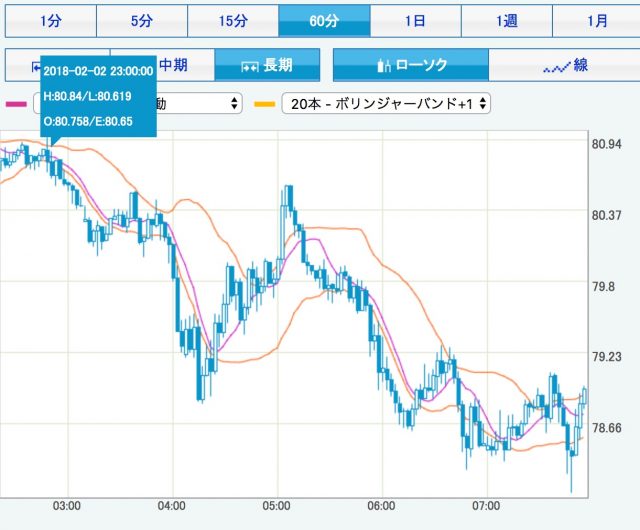The height and width of the screenshot is (530, 640).
Task: Click the blue OHLC price tooltip
Action: tap(97, 95)
